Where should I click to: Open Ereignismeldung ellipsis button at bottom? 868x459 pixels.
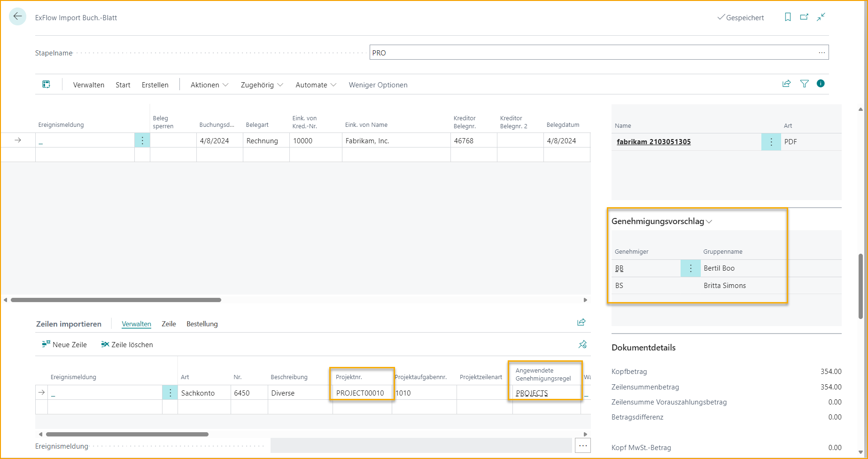[583, 445]
